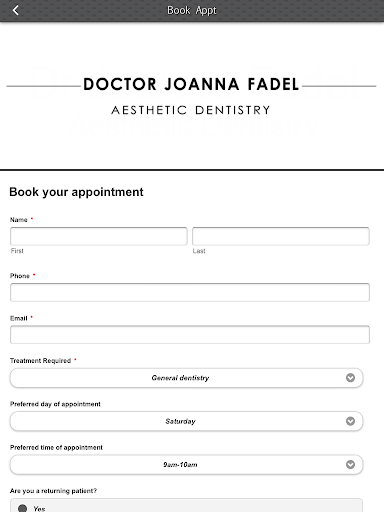The image size is (384, 512).
Task: Click the Book Appt header title
Action: pyautogui.click(x=192, y=10)
